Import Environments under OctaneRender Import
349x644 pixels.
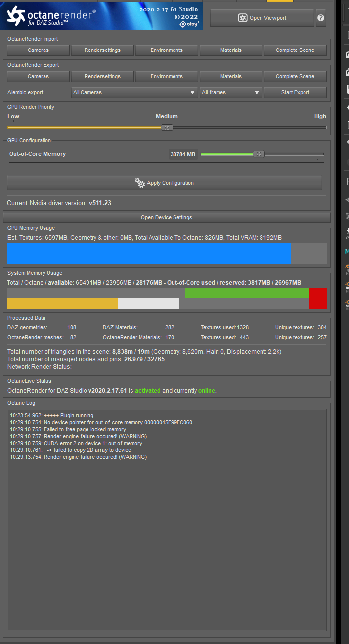point(167,50)
